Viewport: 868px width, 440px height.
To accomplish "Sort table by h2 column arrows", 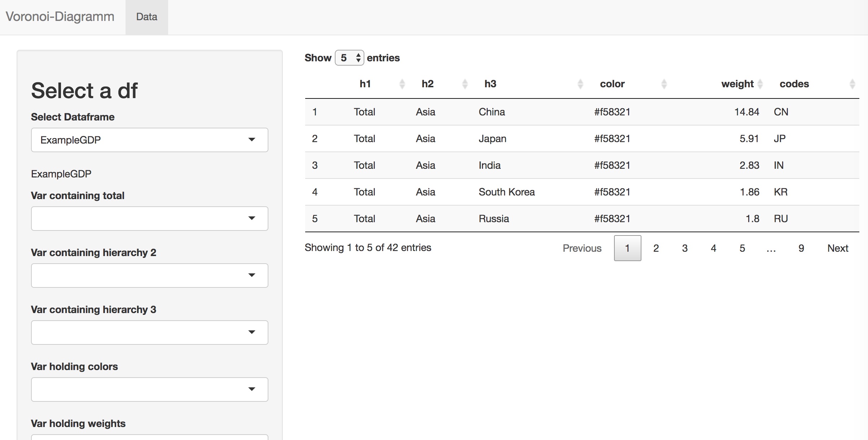I will click(x=465, y=84).
